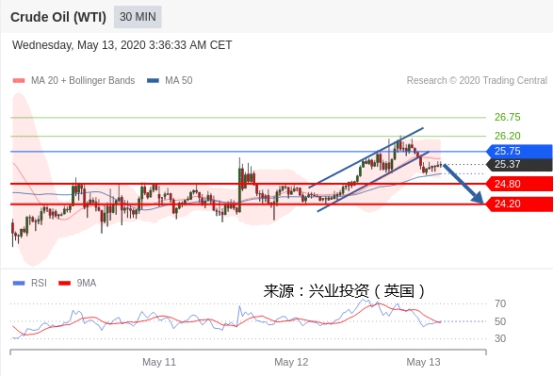554x377 pixels.
Task: Click the source text 来源：兴业投资（英国）
Action: pos(344,291)
